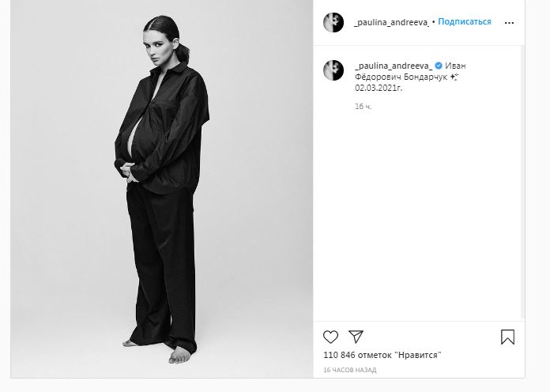Click the caption text Иван Фёдорович Бондарчук
Viewport: 550px width, 392px height.
point(410,71)
